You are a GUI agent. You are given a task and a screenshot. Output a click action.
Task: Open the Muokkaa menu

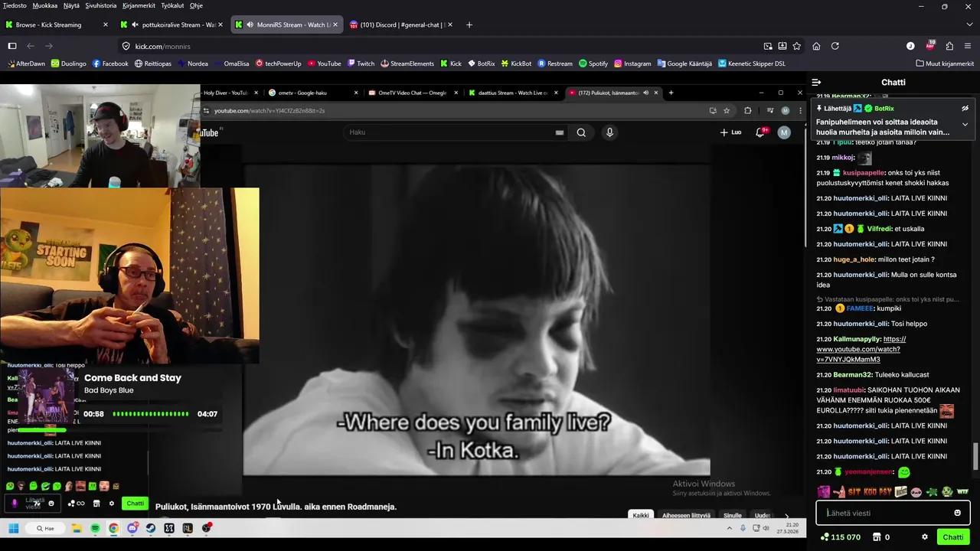point(45,5)
